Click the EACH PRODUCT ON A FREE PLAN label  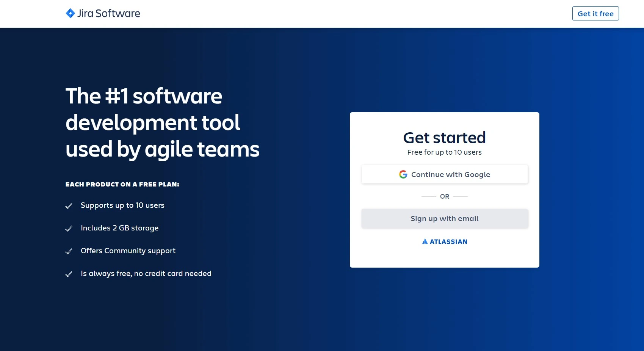[x=122, y=185]
